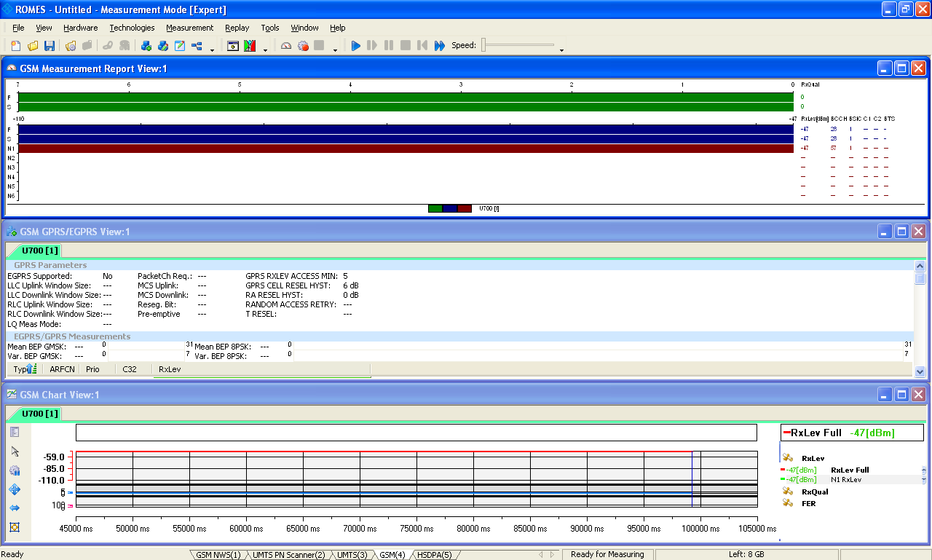Viewport: 932px width, 560px height.
Task: Click the New workspace icon
Action: (16, 46)
